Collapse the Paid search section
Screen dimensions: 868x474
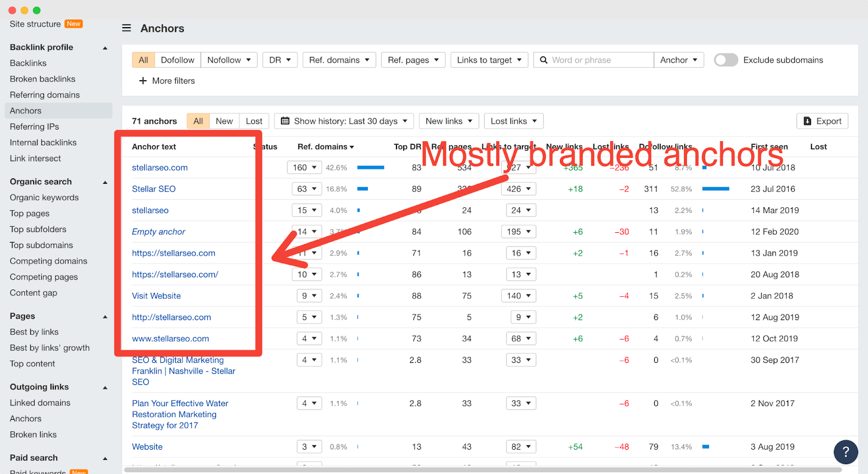pyautogui.click(x=105, y=458)
